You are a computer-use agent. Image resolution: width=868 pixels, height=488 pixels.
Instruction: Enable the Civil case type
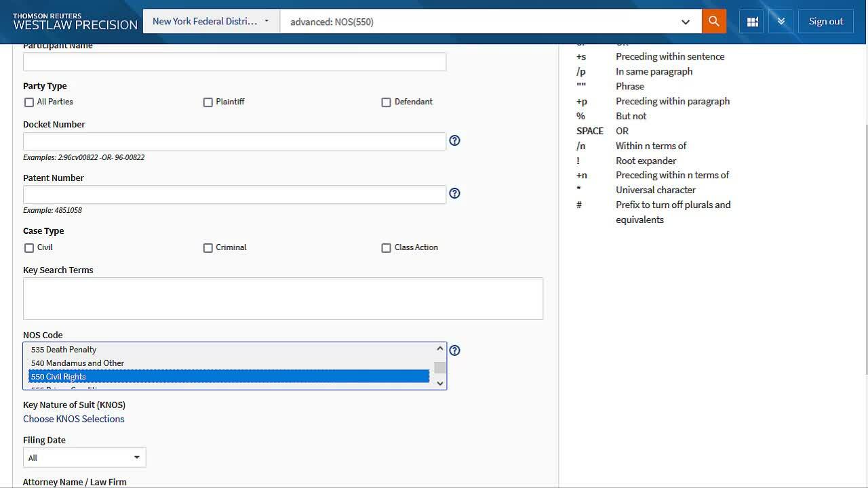click(x=29, y=248)
